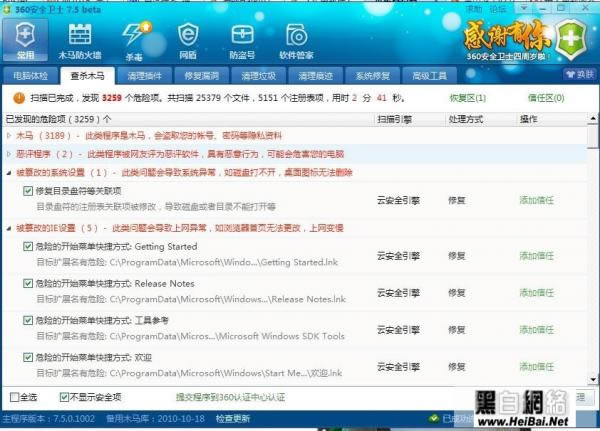
Task: Click green checkmark icon in status bar
Action: (433, 418)
